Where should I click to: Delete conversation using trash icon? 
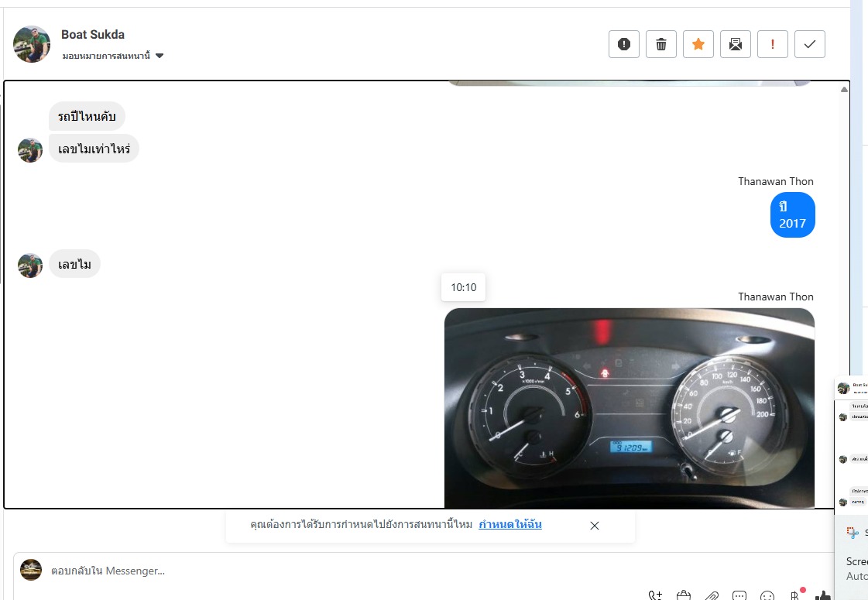pyautogui.click(x=661, y=44)
